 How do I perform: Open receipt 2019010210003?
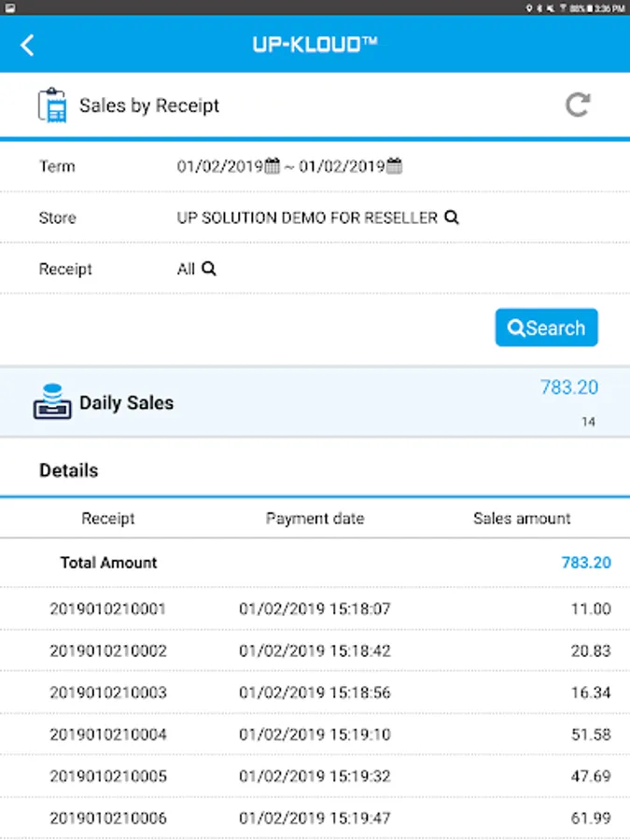108,693
